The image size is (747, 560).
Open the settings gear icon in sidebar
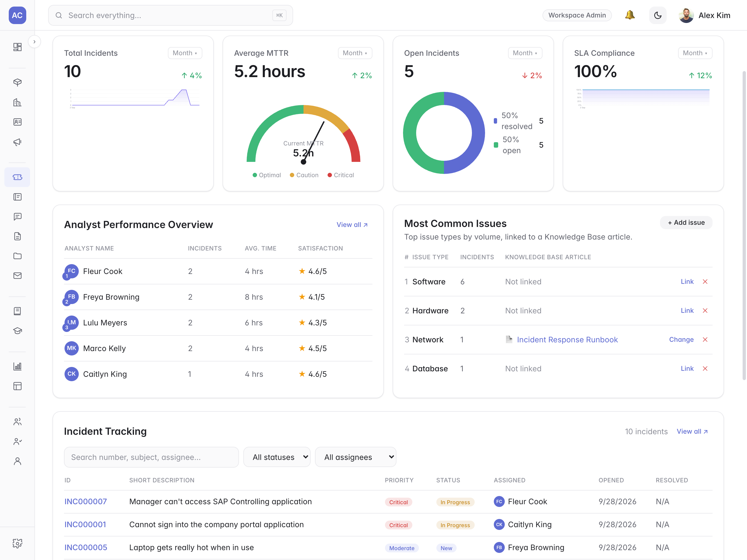(x=17, y=543)
